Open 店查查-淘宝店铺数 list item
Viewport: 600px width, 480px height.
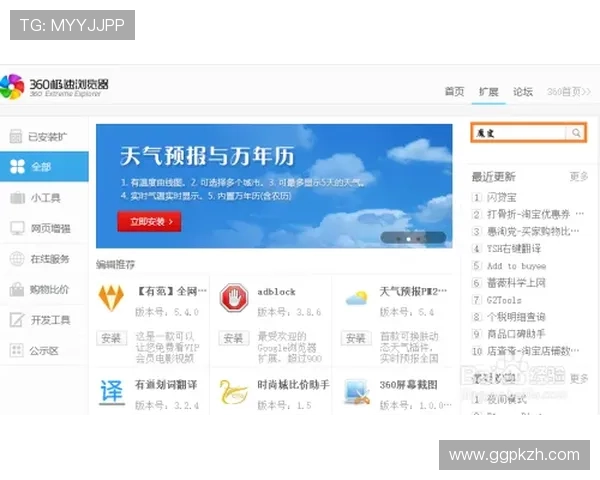(533, 351)
